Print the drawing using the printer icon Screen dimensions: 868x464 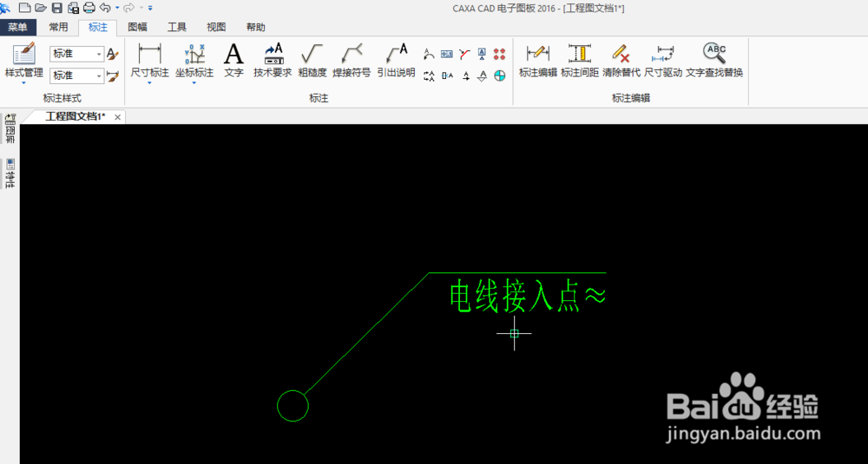pyautogui.click(x=89, y=8)
